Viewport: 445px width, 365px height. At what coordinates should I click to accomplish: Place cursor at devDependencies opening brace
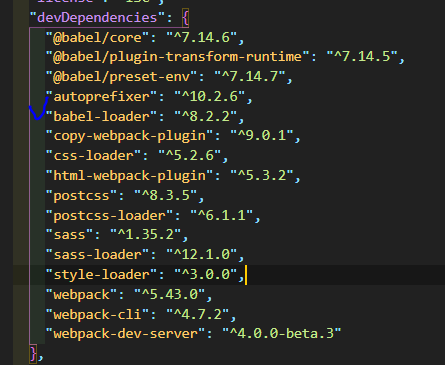pyautogui.click(x=186, y=18)
